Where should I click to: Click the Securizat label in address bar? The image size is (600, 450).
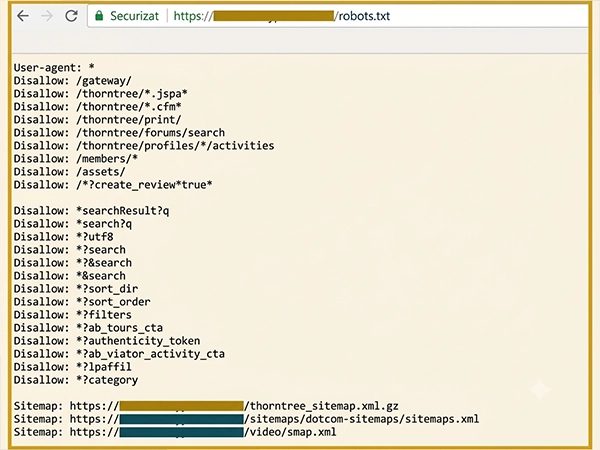134,16
